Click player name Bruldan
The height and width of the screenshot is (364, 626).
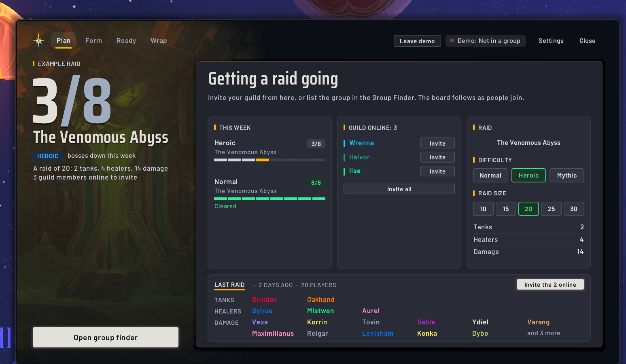click(x=264, y=299)
